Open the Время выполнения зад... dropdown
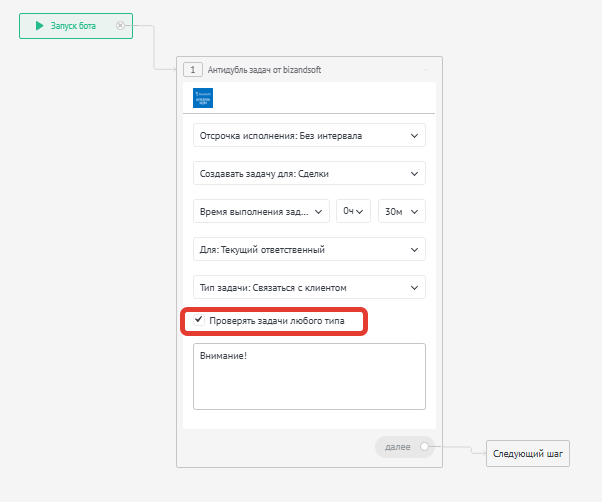Image resolution: width=602 pixels, height=502 pixels. (x=261, y=211)
